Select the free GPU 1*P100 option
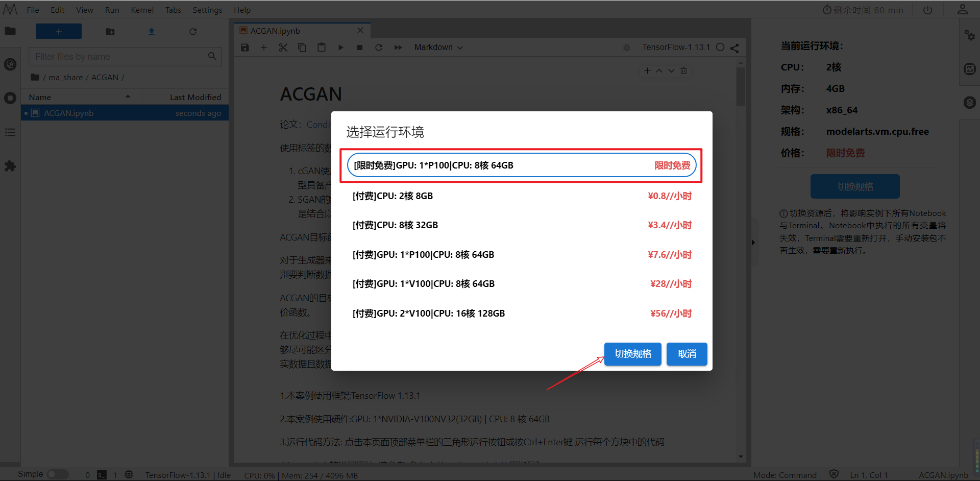980x481 pixels. click(522, 165)
